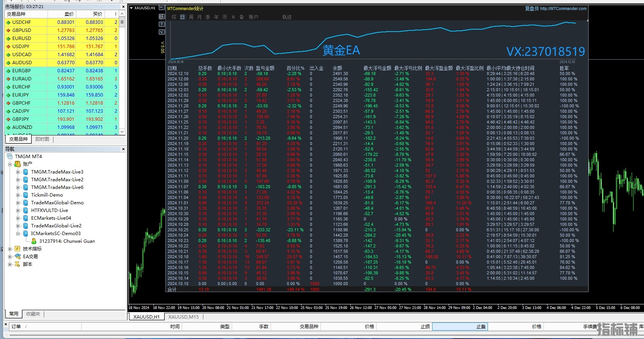Click the EA交易 expert advisors icon
Image resolution: width=644 pixels, height=339 pixels.
(x=18, y=257)
